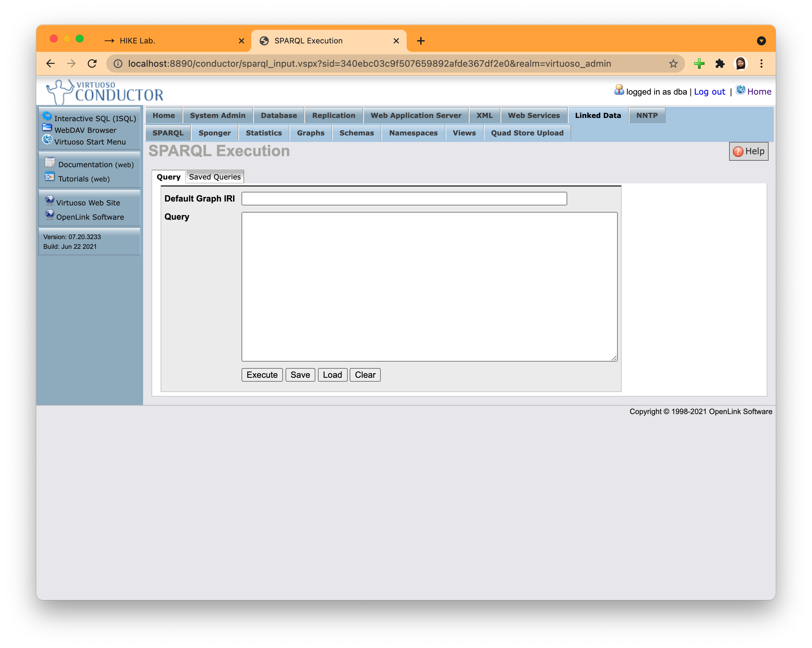Switch to the Saved Queries tab
This screenshot has width=812, height=648.
[x=215, y=177]
